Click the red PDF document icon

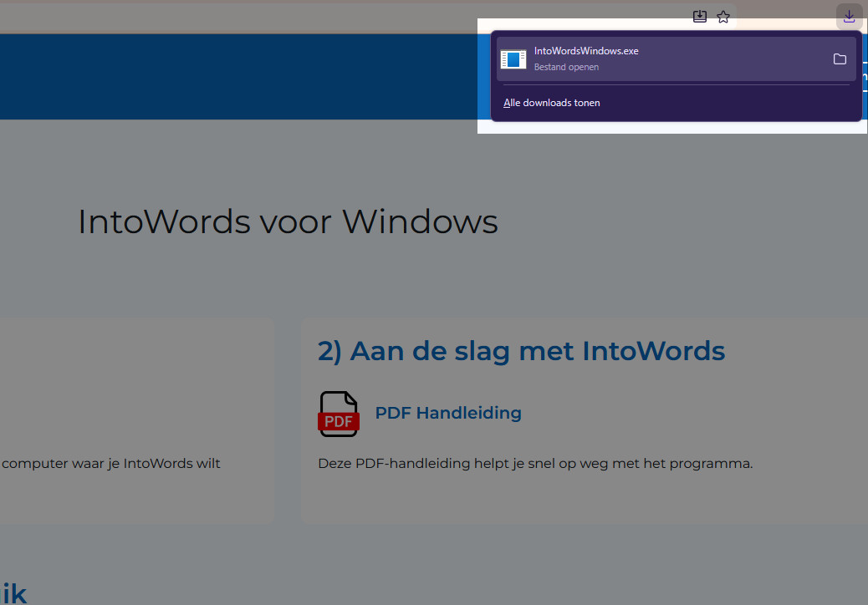[338, 414]
